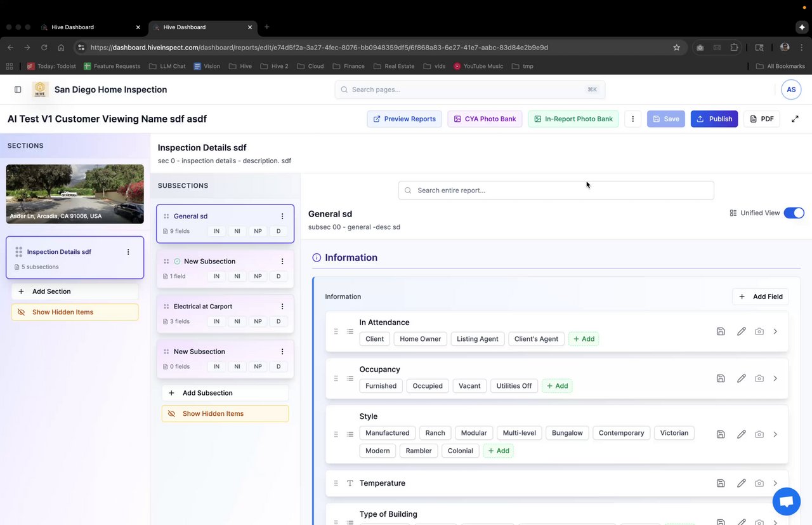Open the chat support bubble
This screenshot has height=525, width=812.
click(786, 502)
